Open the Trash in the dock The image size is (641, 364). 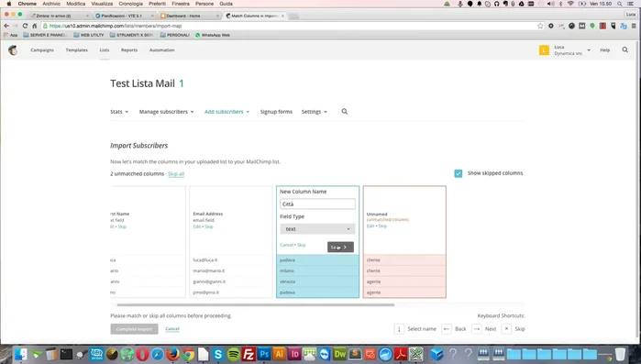[620, 354]
